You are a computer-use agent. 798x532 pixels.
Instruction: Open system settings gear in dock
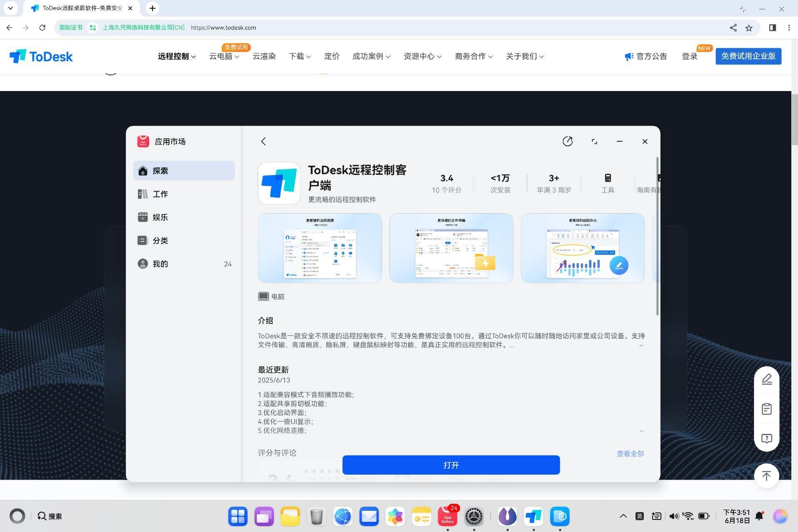pyautogui.click(x=474, y=516)
